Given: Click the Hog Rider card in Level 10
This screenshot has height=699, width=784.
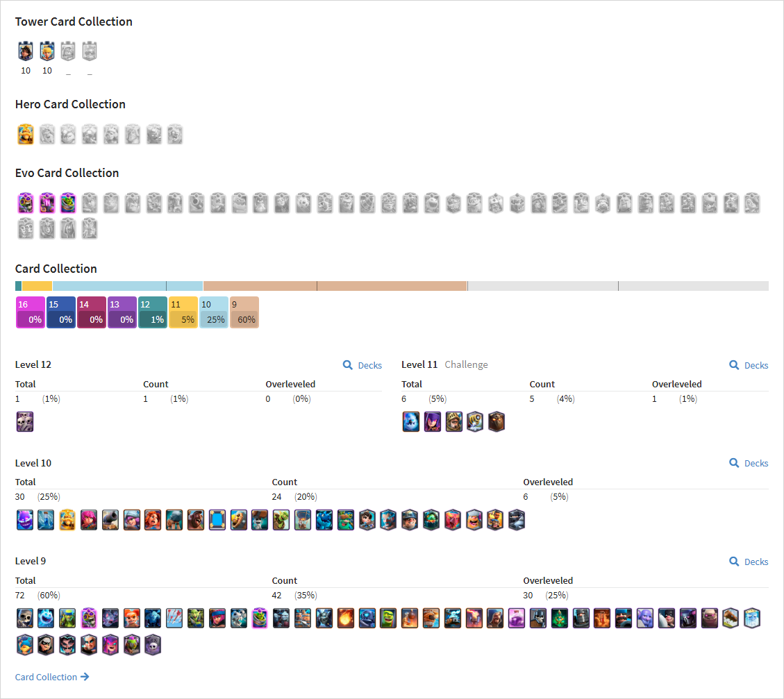Looking at the screenshot, I should (196, 520).
